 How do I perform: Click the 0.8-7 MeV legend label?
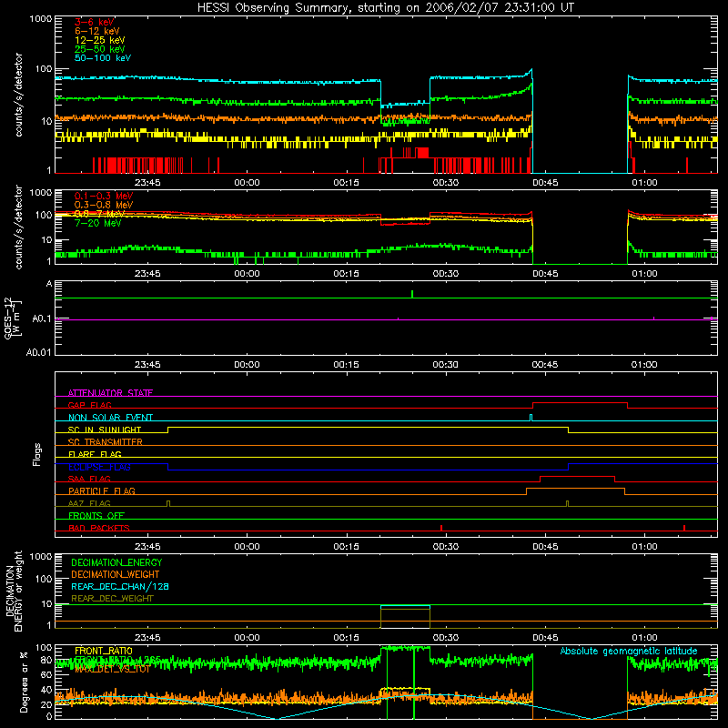[99, 214]
